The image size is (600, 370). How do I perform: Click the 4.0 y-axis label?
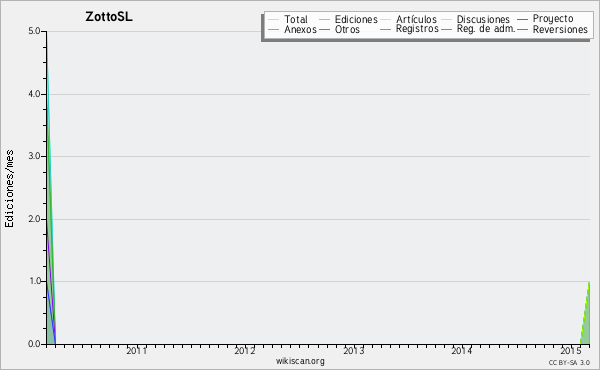pos(34,94)
